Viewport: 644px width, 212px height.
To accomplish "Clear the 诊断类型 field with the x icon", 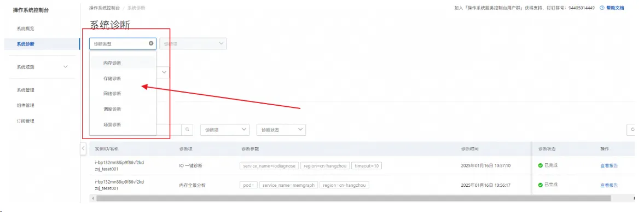I will pyautogui.click(x=151, y=44).
